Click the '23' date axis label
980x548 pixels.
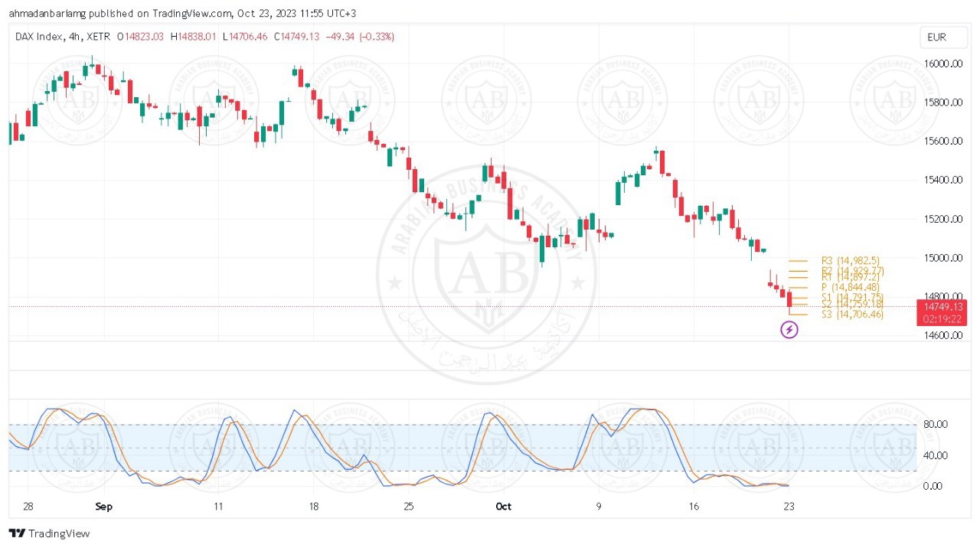pos(789,507)
